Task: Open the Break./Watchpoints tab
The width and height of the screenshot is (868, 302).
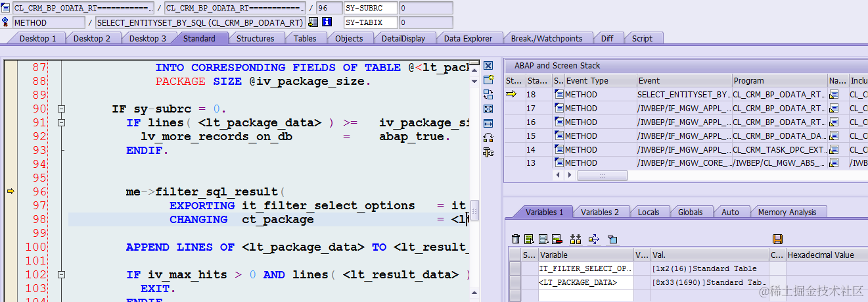Action: 547,38
